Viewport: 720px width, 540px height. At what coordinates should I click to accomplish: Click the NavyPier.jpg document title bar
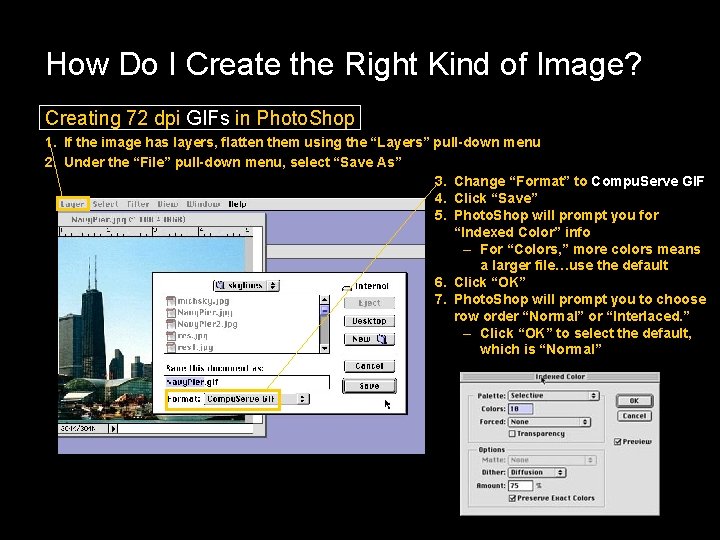click(x=162, y=219)
